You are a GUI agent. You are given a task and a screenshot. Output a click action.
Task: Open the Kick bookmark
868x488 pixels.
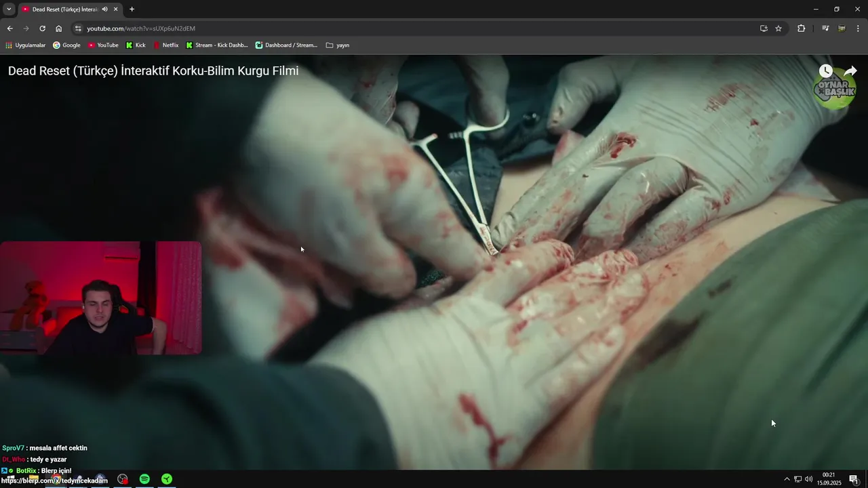(136, 45)
